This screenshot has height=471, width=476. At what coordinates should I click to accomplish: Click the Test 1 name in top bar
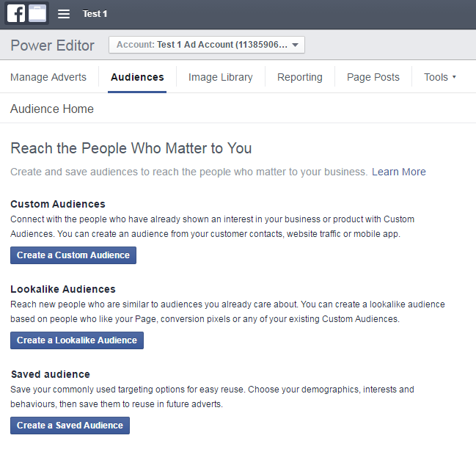click(95, 14)
